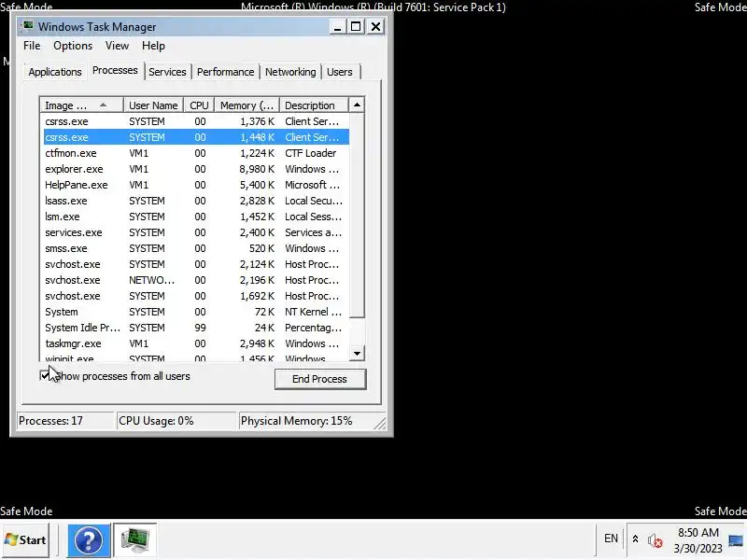Switch to the Services tab

pyautogui.click(x=167, y=72)
